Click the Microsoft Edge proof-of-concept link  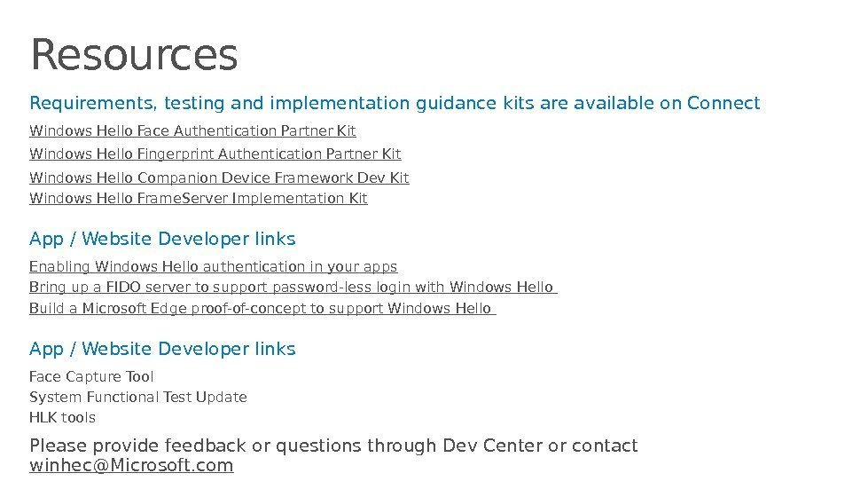[262, 308]
